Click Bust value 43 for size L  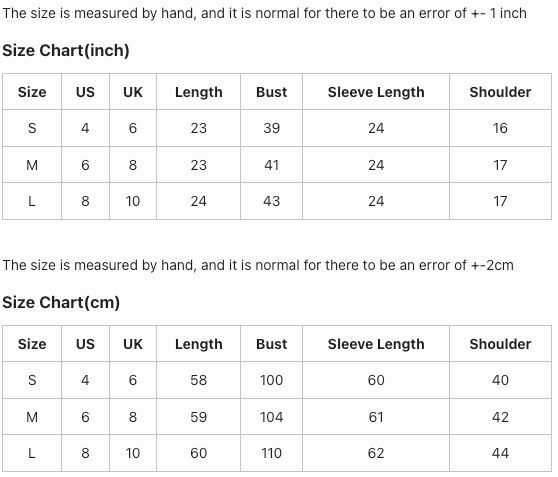point(272,201)
